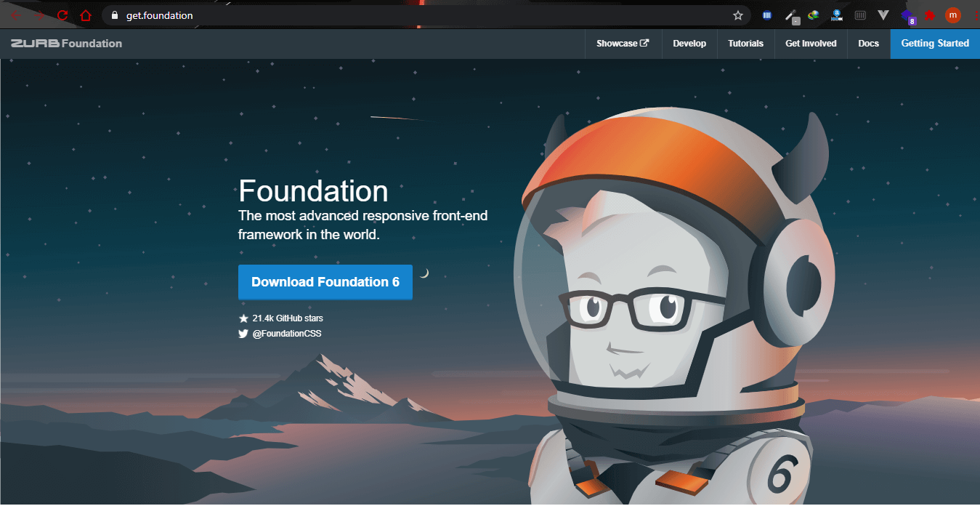Screen dimensions: 980x506
Task: Open the Develop menu item
Action: pos(689,44)
